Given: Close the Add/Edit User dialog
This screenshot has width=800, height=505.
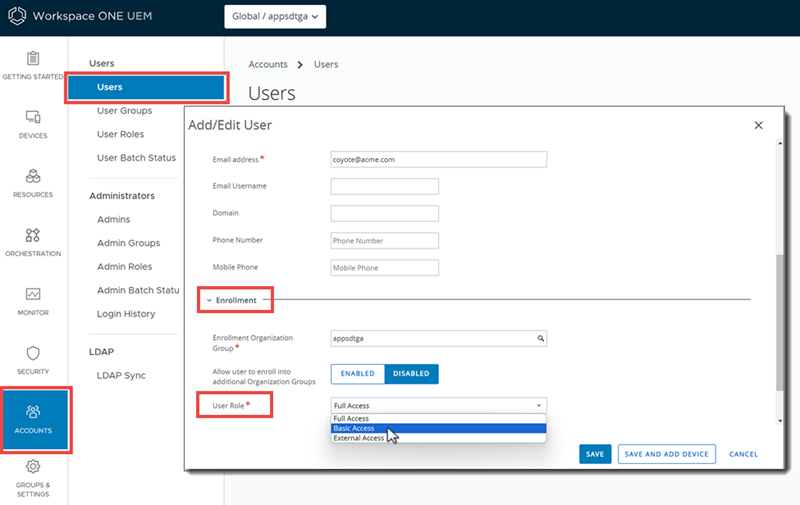Looking at the screenshot, I should click(759, 125).
